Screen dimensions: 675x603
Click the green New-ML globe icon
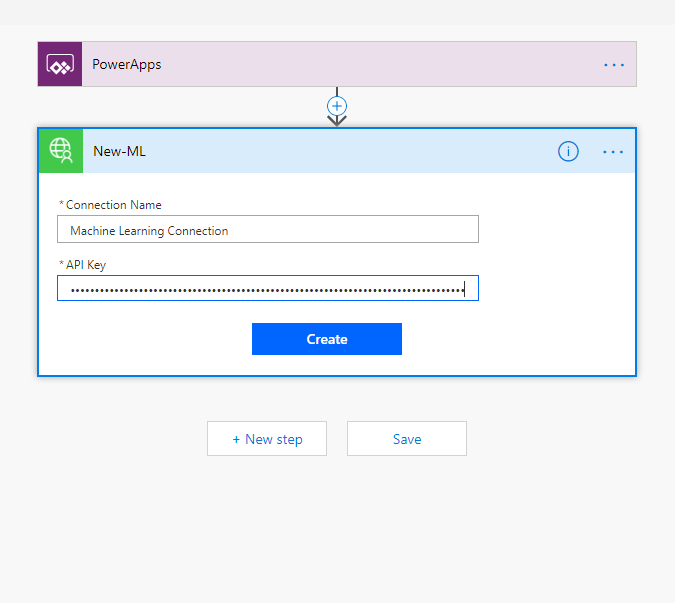click(x=60, y=151)
